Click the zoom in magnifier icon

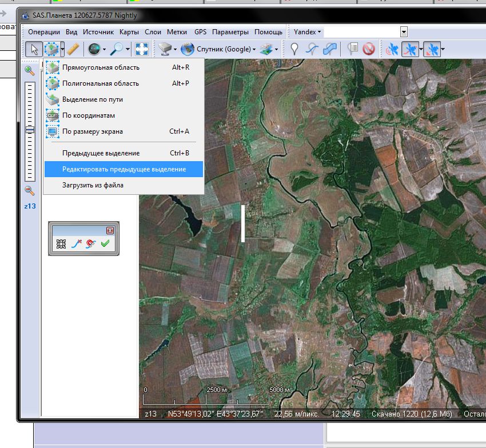[29, 70]
